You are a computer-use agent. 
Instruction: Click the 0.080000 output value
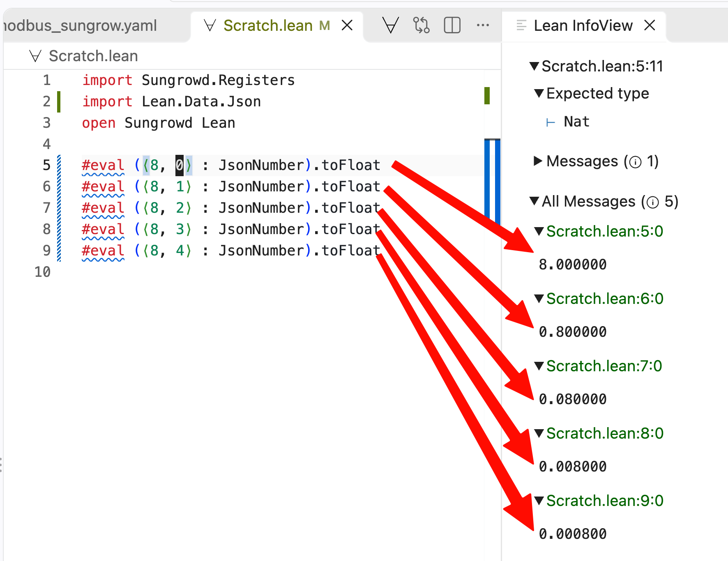573,399
